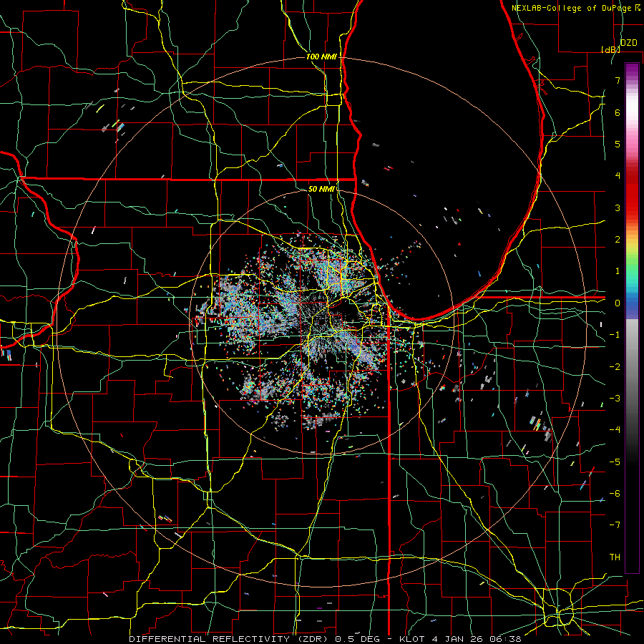Select the -7 dB scale label
This screenshot has width=644, height=644.
pos(615,525)
